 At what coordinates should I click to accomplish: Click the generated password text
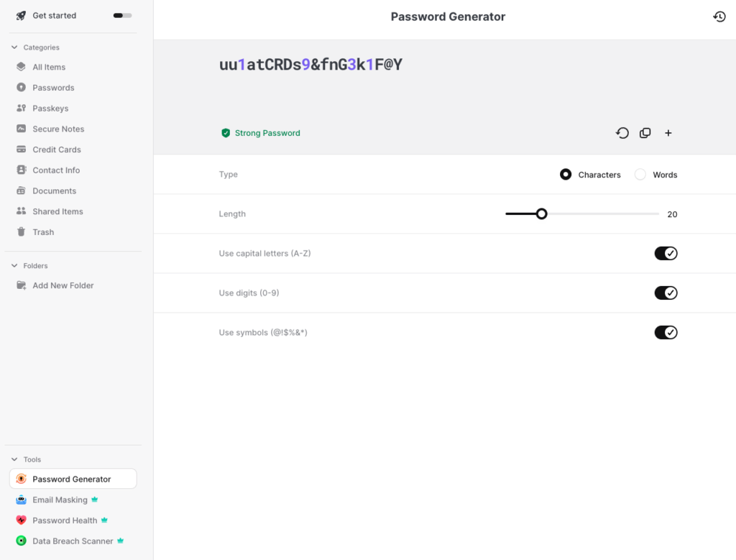point(310,65)
